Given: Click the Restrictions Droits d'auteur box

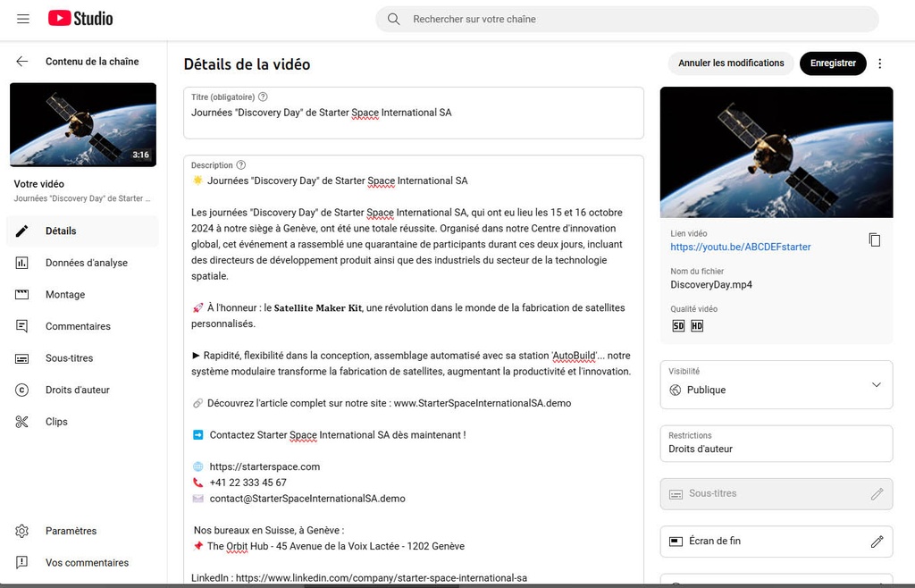Looking at the screenshot, I should 776,443.
